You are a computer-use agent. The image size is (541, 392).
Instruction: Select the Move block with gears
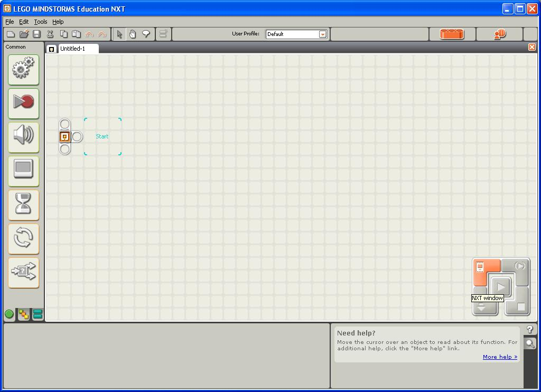tap(23, 70)
